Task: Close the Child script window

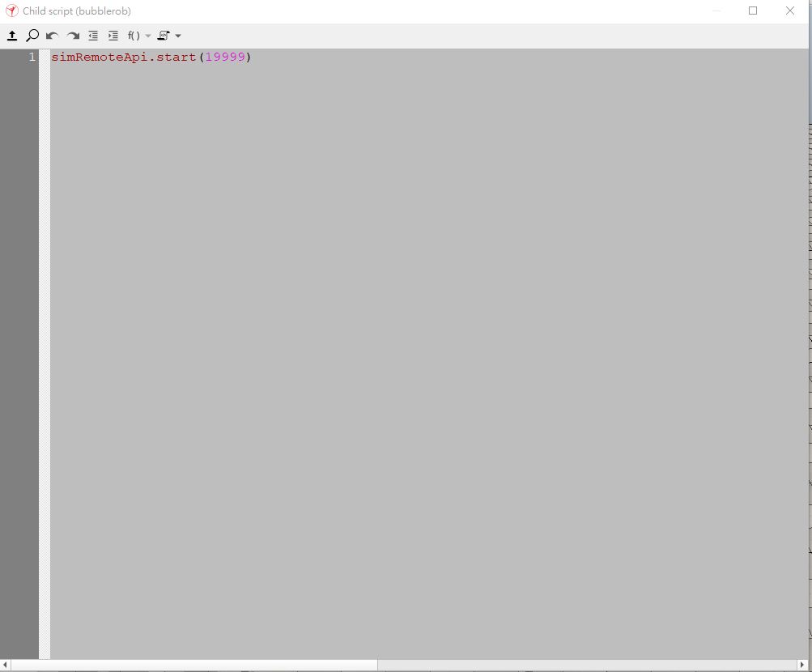Action: [789, 11]
